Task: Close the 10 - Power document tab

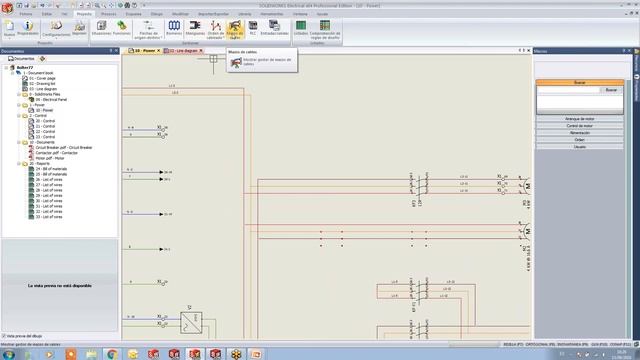Action: tap(158, 51)
